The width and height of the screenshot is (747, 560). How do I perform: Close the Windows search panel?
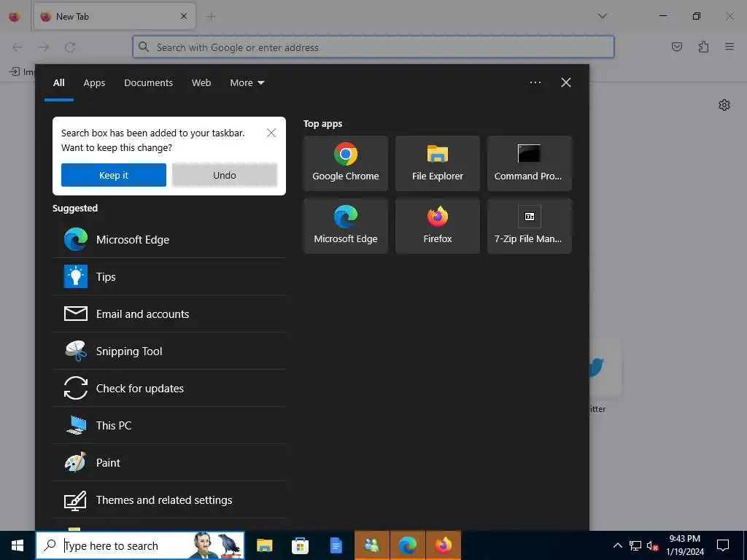[x=566, y=82]
